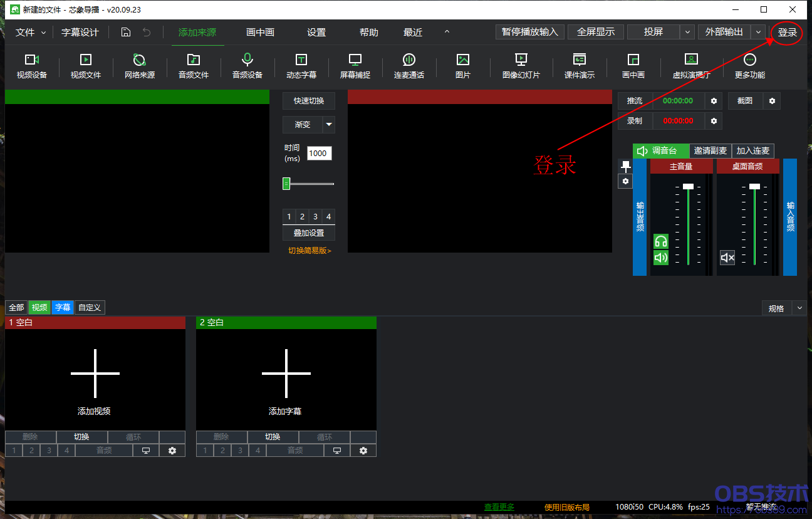This screenshot has height=519, width=812.
Task: Open the courseware presentation tool
Action: click(580, 66)
